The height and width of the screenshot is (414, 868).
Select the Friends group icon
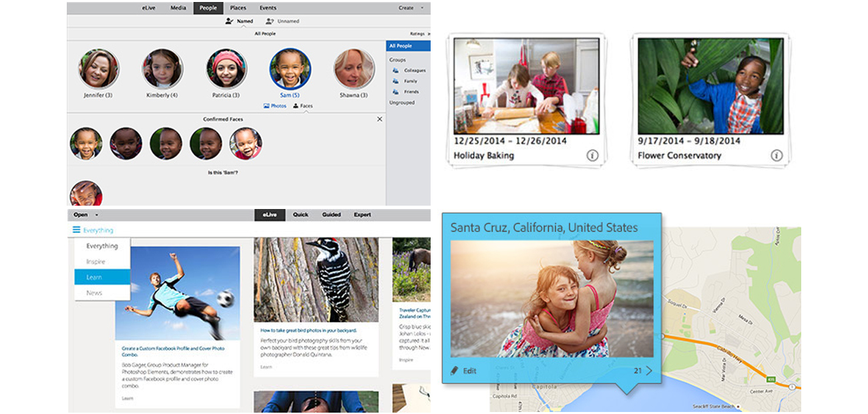point(396,91)
